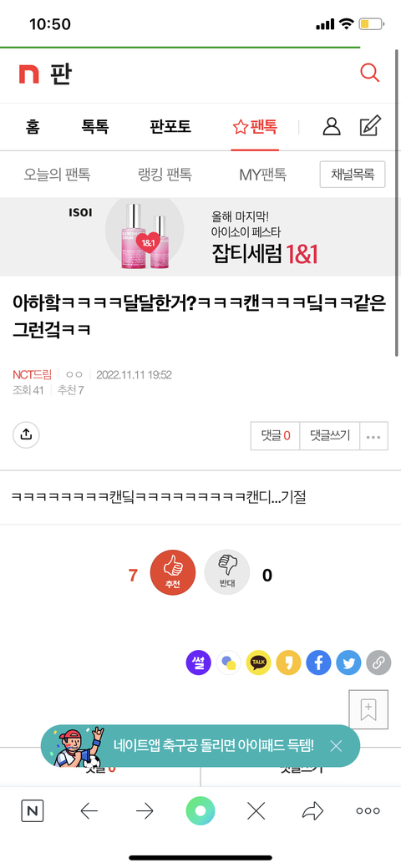Viewport: 401px width, 868px height.
Task: Share the post to Facebook
Action: pos(318,662)
